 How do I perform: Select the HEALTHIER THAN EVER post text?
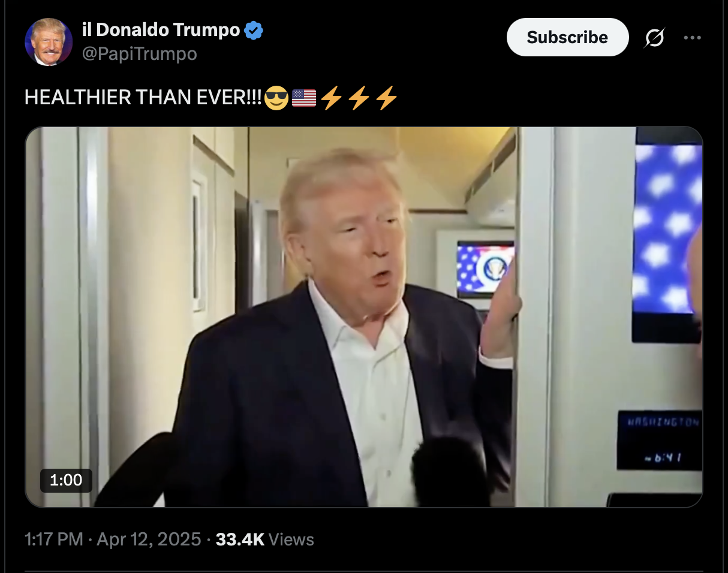(x=143, y=98)
